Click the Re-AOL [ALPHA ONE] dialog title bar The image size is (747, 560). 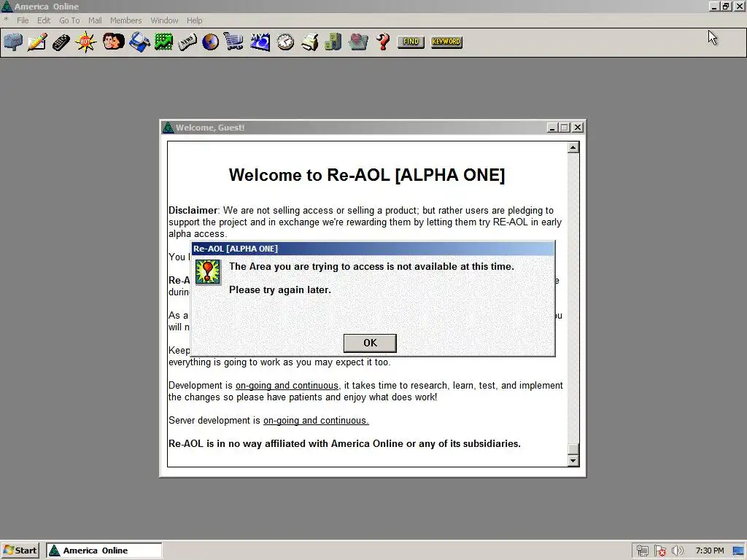click(x=373, y=249)
